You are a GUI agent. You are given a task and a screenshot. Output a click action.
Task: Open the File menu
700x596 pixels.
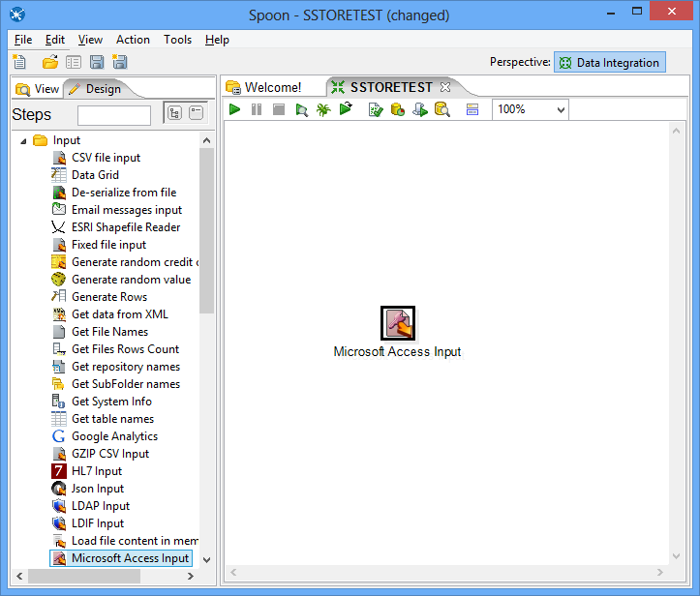tap(23, 40)
